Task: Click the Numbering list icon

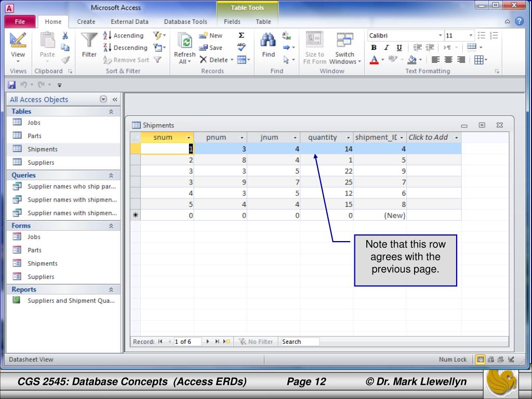Action: coord(494,35)
